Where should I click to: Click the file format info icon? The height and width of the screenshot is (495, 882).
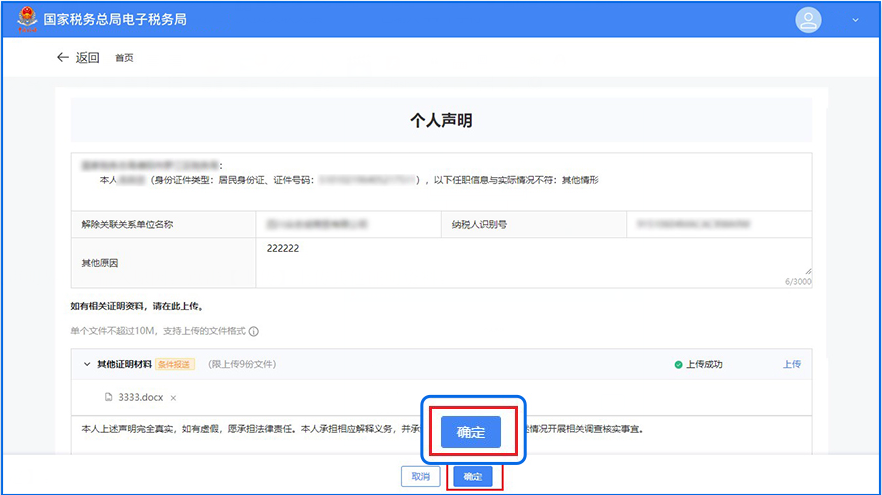(x=254, y=331)
